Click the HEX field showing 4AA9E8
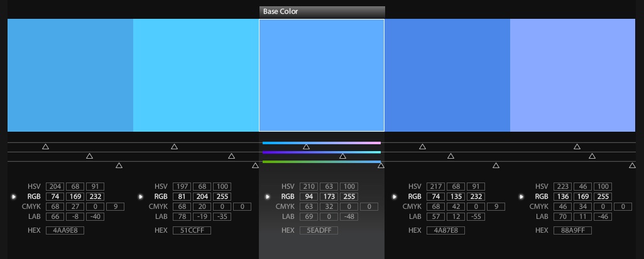 pos(65,231)
